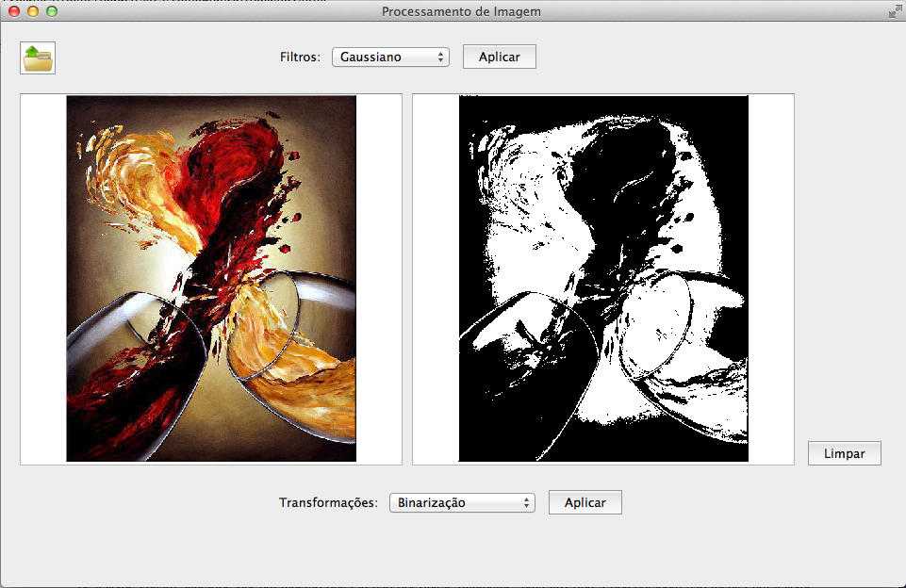Click the Filtros: label
The image size is (906, 588).
(x=300, y=57)
